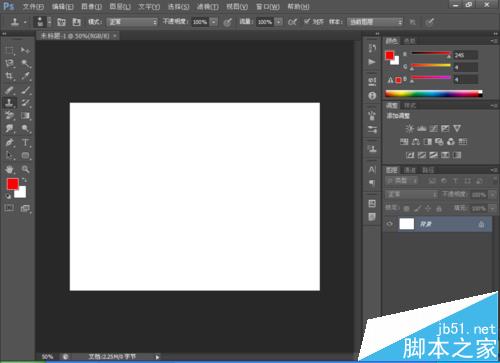The image size is (500, 363).
Task: Switch to the Channels tab
Action: [410, 170]
